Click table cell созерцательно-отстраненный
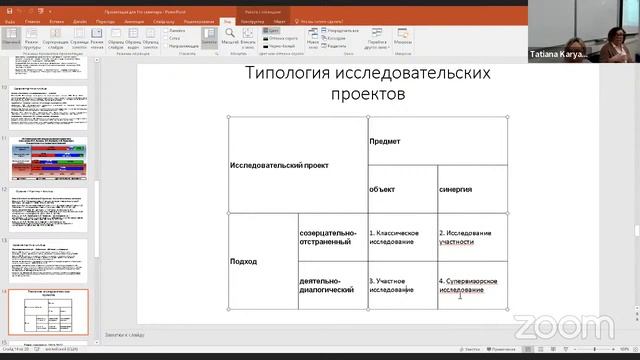 pos(333,237)
